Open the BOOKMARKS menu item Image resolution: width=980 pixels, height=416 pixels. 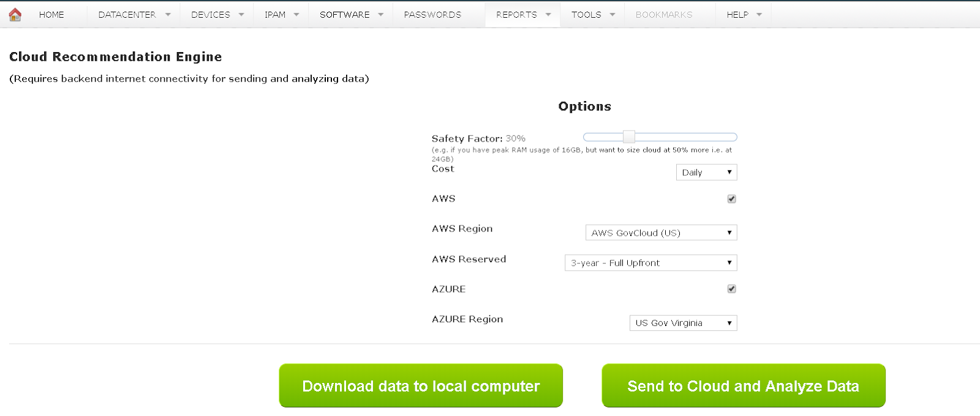point(664,15)
